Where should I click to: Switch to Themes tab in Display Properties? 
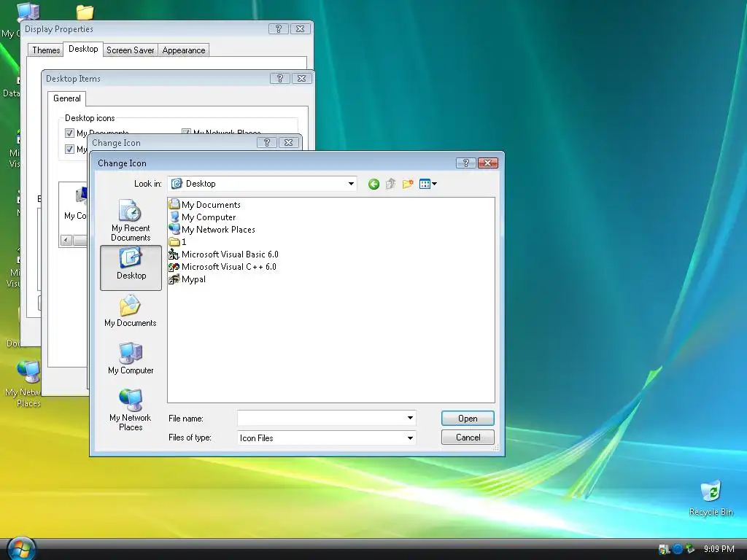pos(46,50)
